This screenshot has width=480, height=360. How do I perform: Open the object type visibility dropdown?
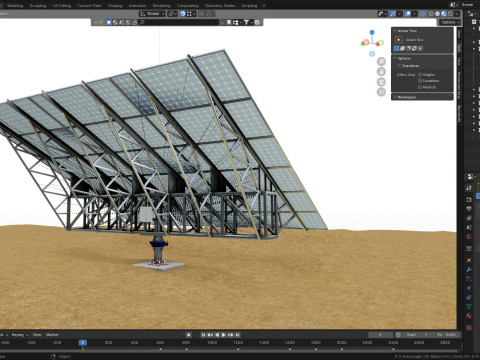click(x=382, y=14)
